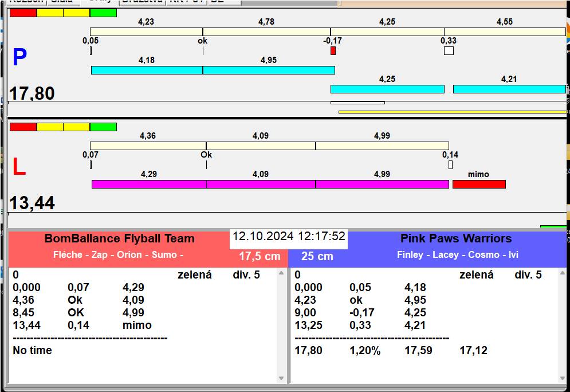
Task: Select the cream 4,23 segment in lane P
Action: click(146, 32)
